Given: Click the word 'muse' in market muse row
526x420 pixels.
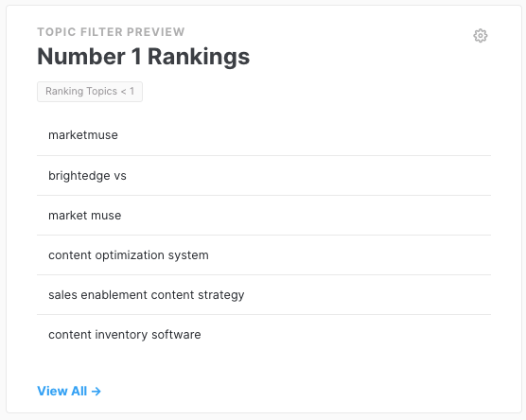Looking at the screenshot, I should coord(107,216).
